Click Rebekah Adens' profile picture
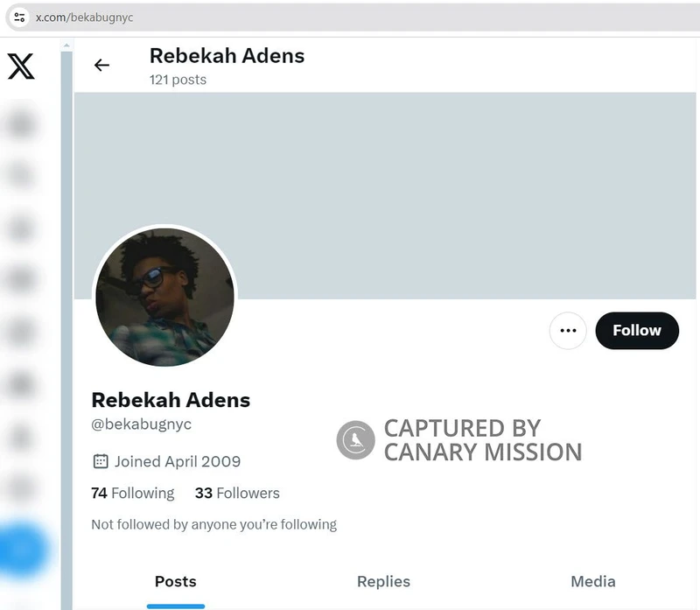The height and width of the screenshot is (610, 700). click(164, 296)
